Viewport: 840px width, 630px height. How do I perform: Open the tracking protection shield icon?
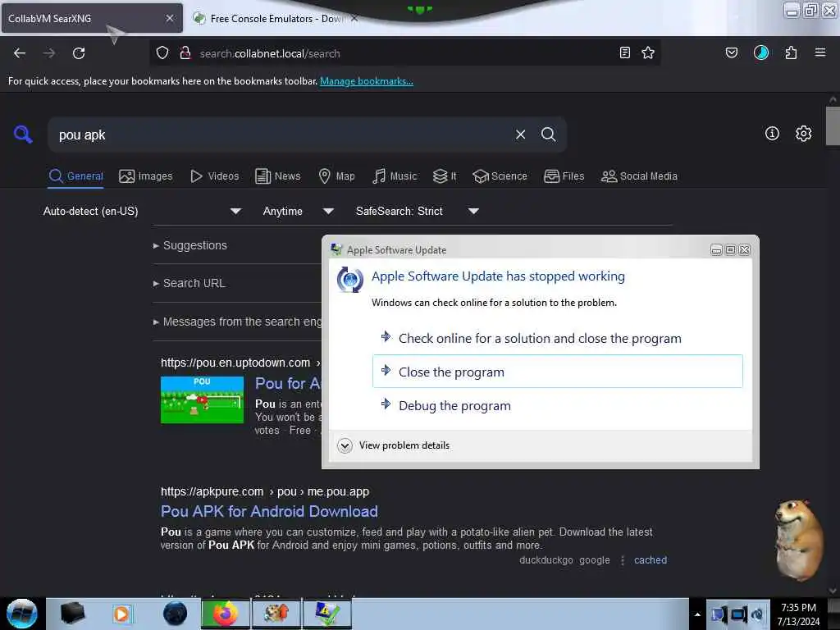click(x=162, y=52)
